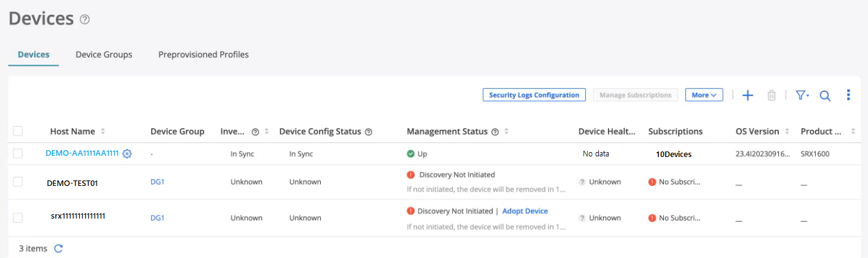Click Security Logs Configuration button
The height and width of the screenshot is (258, 868).
point(534,95)
